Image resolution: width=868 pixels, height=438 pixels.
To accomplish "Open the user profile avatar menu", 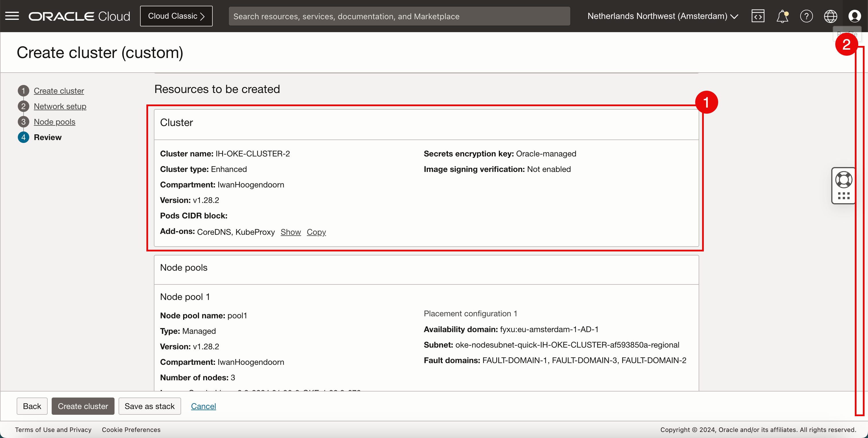I will [854, 16].
